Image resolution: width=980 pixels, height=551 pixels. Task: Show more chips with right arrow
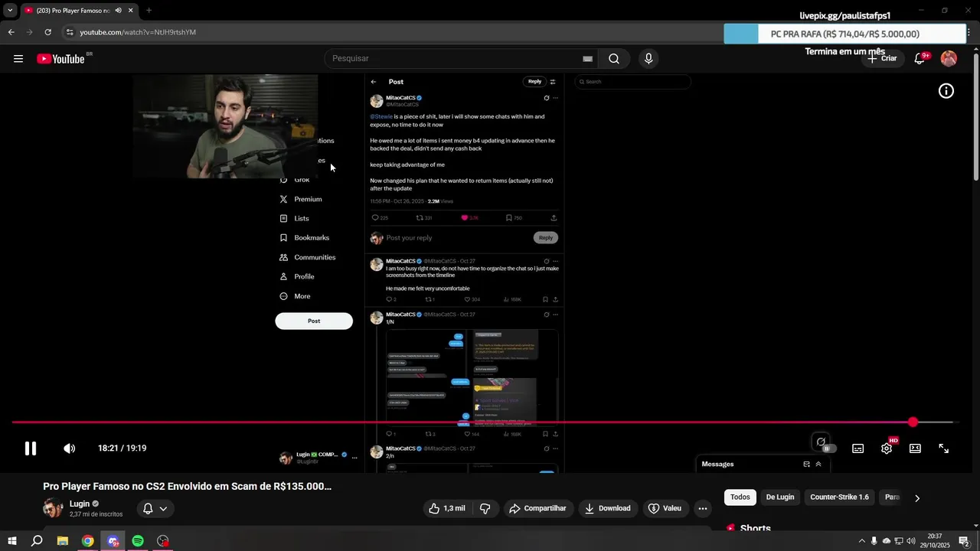coord(917,498)
